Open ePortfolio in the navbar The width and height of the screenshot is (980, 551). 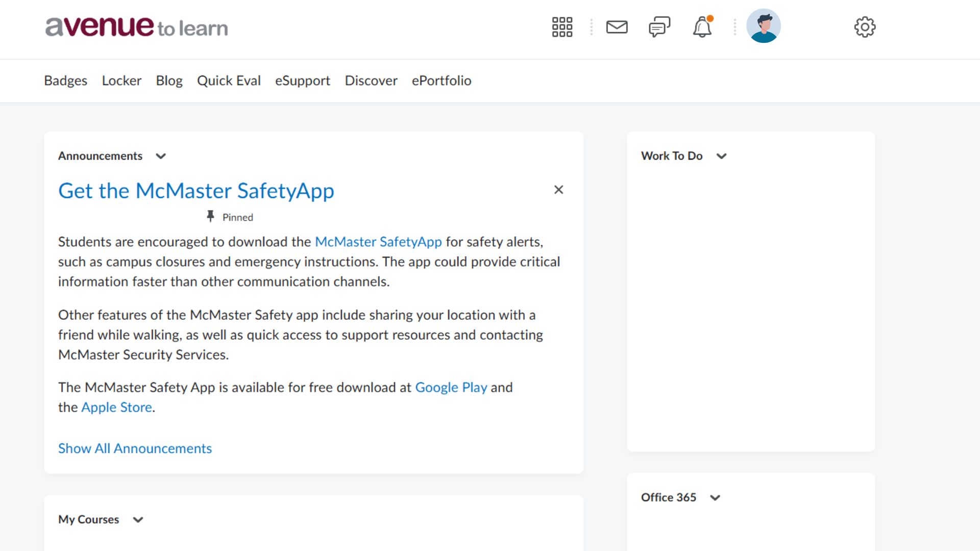click(x=442, y=81)
